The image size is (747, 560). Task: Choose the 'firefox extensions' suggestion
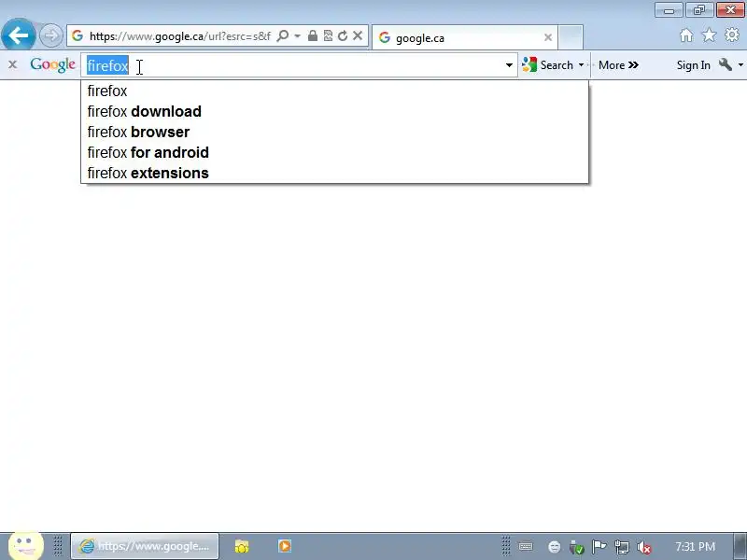point(334,173)
